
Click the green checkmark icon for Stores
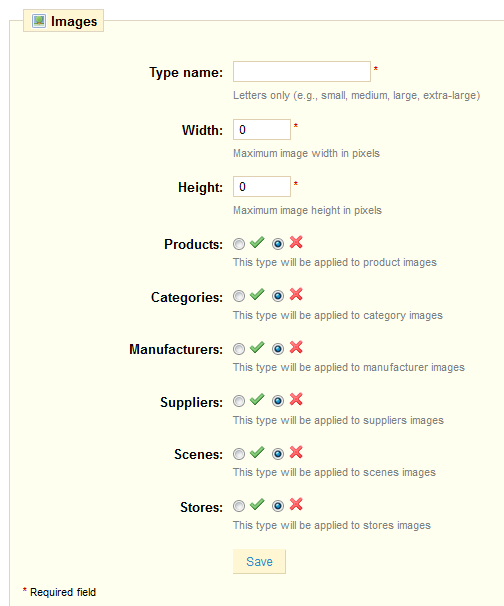tap(257, 505)
